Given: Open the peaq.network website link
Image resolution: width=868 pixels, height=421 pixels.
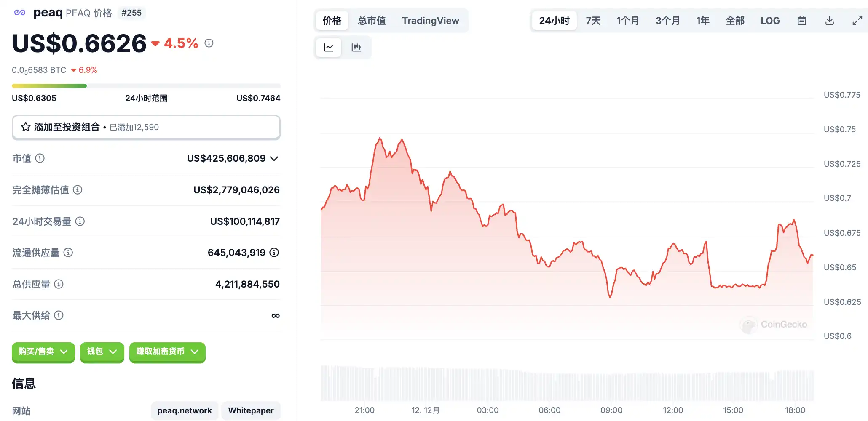Looking at the screenshot, I should click(185, 410).
